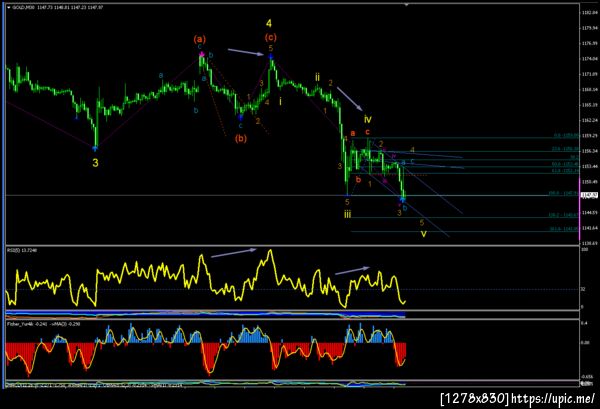Select the RSI(5) indicator label
The height and width of the screenshot is (409, 600).
[14, 250]
